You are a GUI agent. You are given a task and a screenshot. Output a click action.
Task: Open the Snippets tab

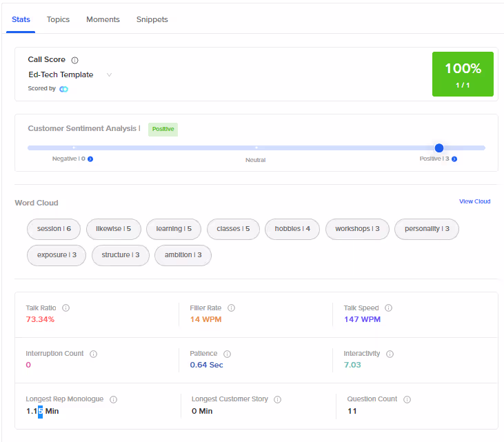[152, 19]
